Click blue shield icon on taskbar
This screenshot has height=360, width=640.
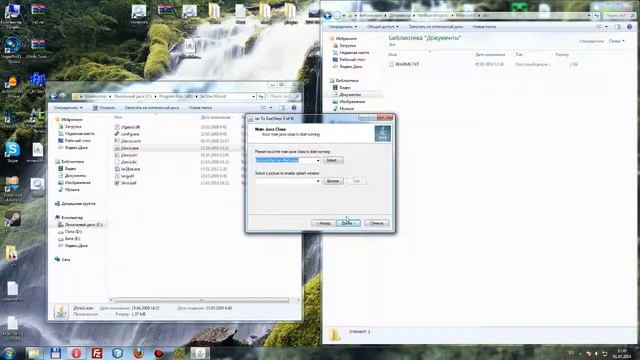coord(118,353)
